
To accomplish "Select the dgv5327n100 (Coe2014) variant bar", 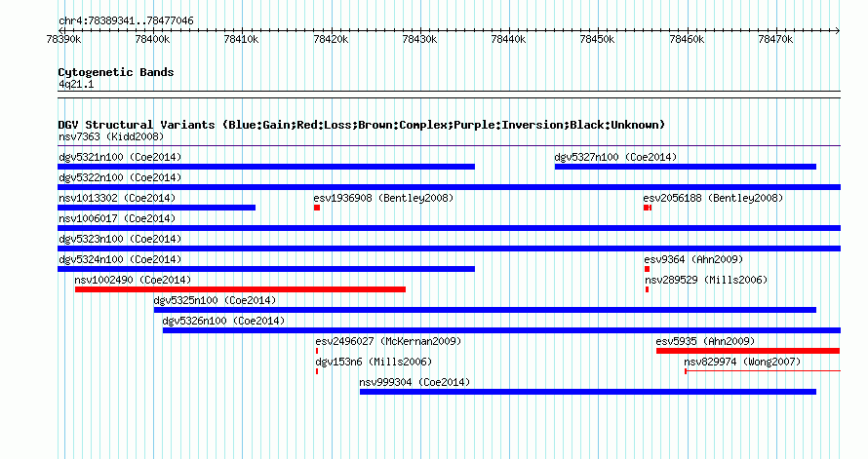I will tap(686, 167).
